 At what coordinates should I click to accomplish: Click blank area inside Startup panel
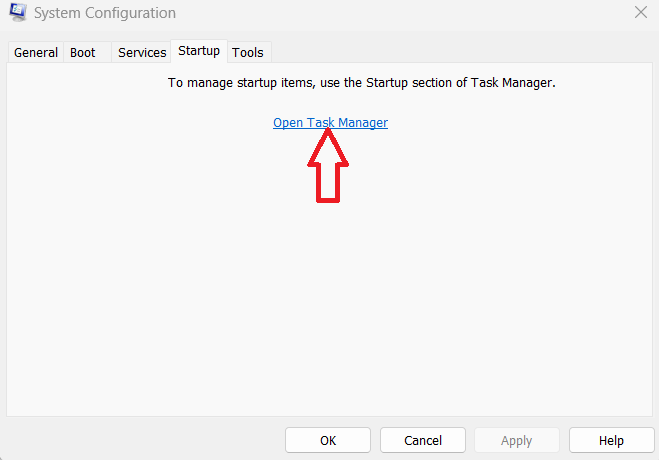coord(330,300)
